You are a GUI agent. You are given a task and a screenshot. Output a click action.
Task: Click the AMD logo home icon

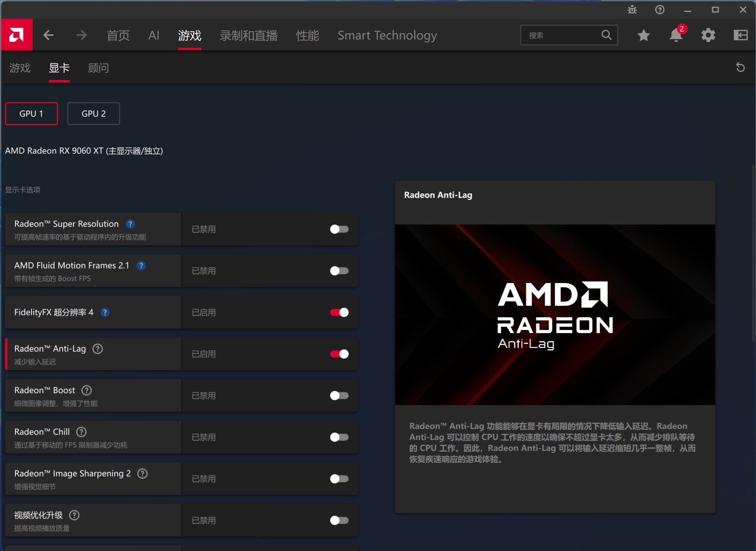coord(17,35)
